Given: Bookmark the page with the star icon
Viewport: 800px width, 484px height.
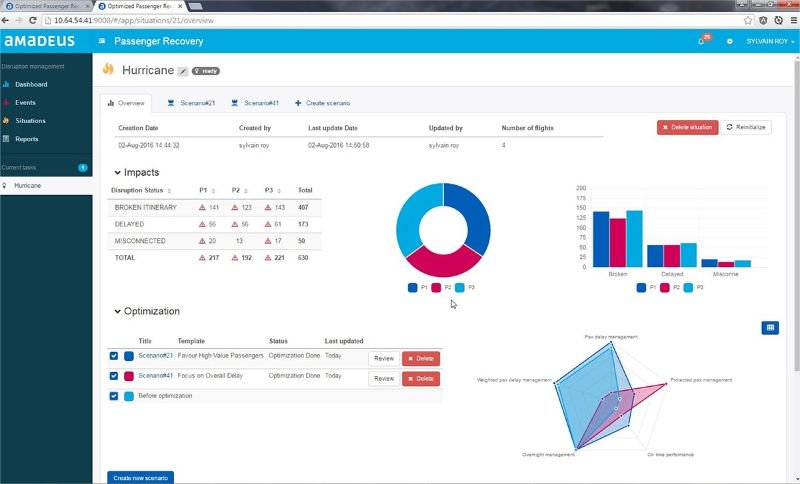Looking at the screenshot, I should point(748,20).
